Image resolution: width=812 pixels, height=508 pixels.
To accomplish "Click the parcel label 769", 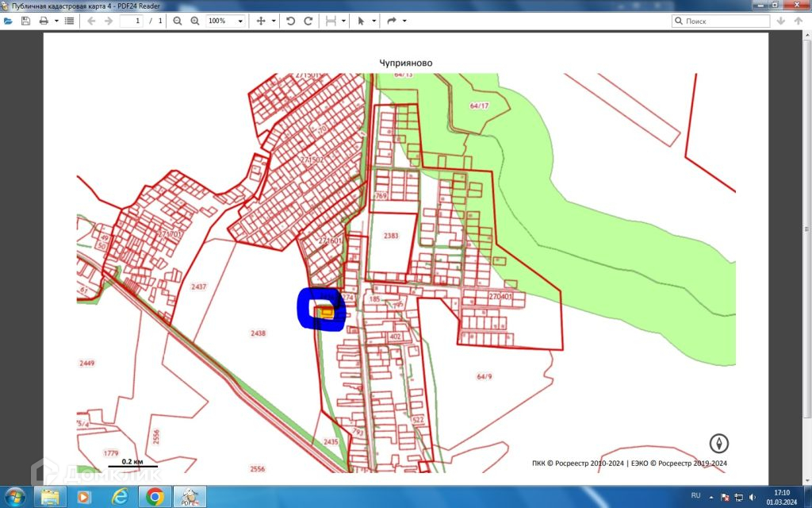I will click(381, 196).
